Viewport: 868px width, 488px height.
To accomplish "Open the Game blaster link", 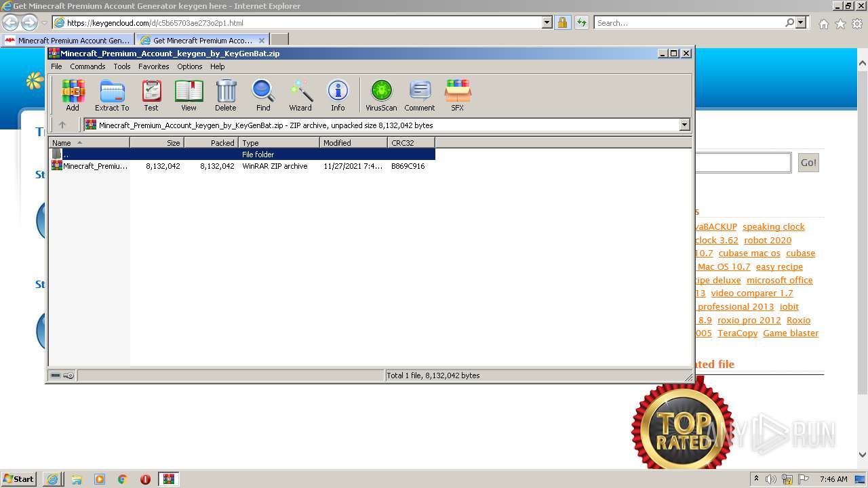I will 791,333.
